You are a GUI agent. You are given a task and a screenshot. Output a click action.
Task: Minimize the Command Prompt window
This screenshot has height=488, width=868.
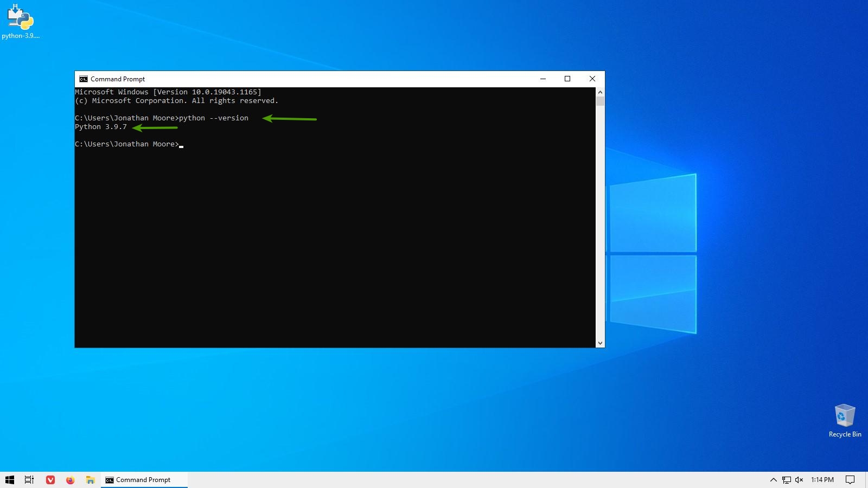tap(542, 79)
